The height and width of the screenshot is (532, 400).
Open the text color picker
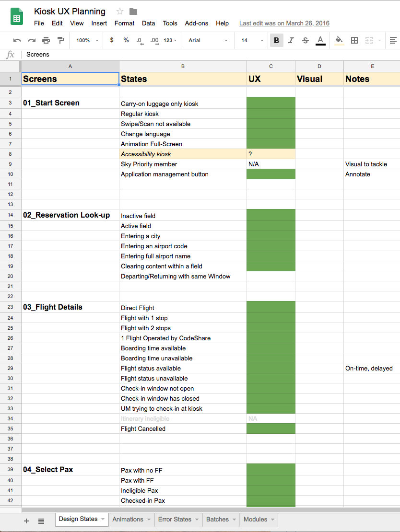[x=320, y=40]
